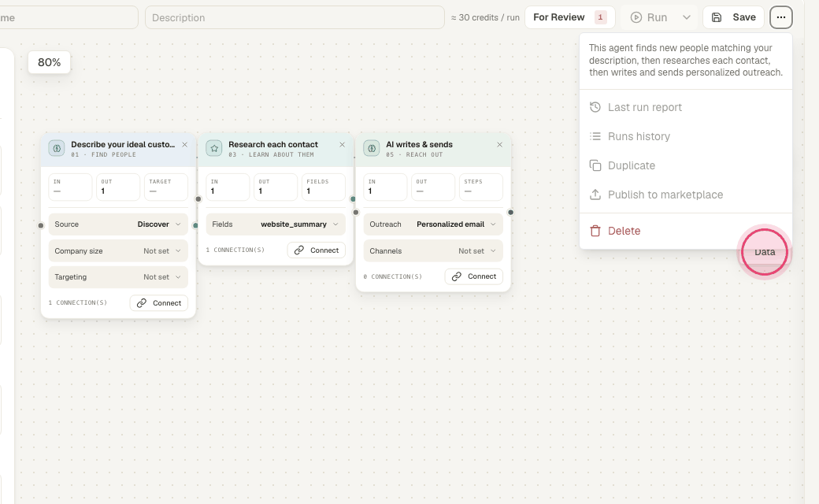Open the Run options chevron

coord(687,17)
